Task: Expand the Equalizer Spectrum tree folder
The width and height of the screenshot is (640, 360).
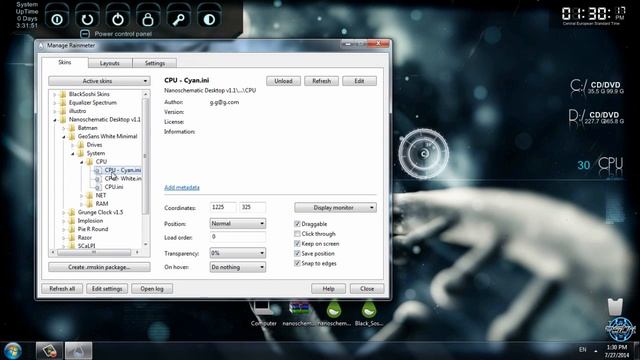Action: pyautogui.click(x=55, y=103)
